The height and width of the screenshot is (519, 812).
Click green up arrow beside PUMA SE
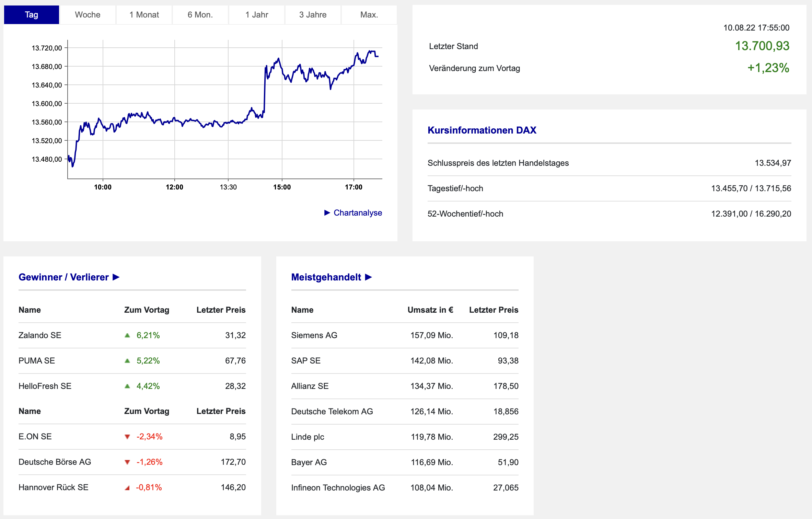click(x=127, y=361)
